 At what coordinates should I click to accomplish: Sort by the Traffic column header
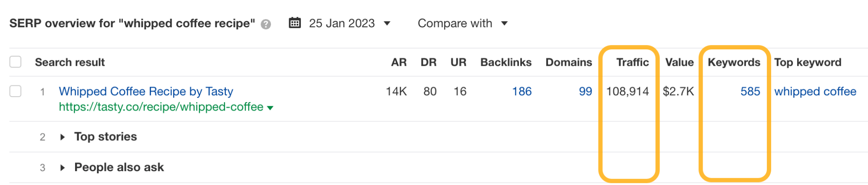tap(632, 62)
